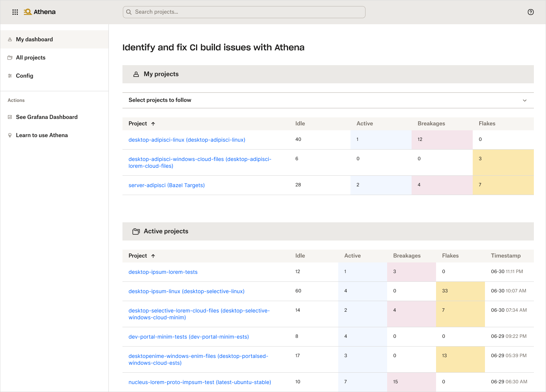The image size is (546, 392).
Task: Open the help question mark icon
Action: click(x=530, y=12)
